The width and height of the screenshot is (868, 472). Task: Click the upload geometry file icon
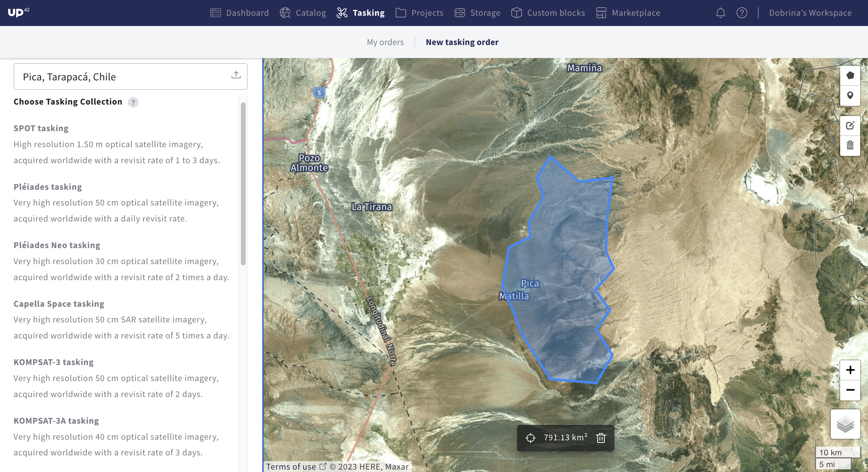[236, 75]
